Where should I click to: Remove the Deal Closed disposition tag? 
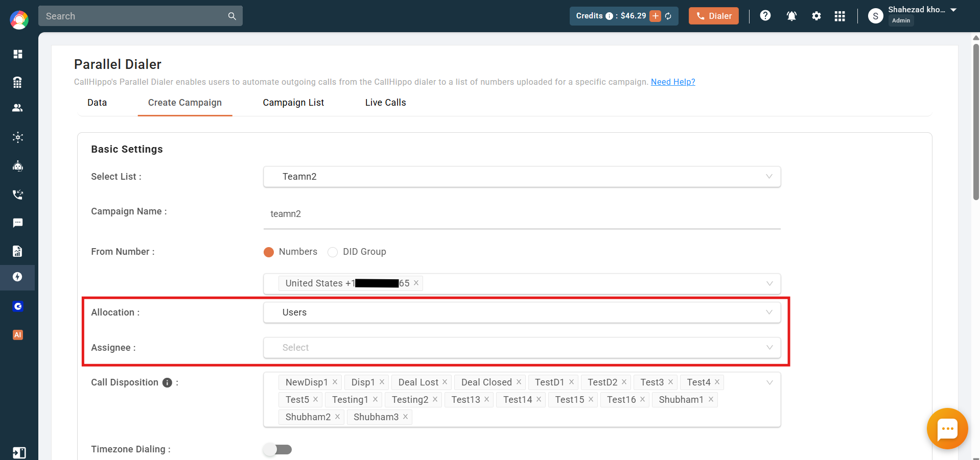click(x=519, y=382)
